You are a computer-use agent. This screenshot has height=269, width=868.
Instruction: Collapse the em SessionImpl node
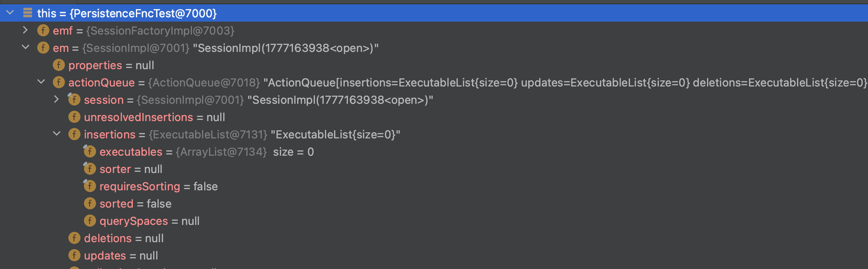coord(26,47)
